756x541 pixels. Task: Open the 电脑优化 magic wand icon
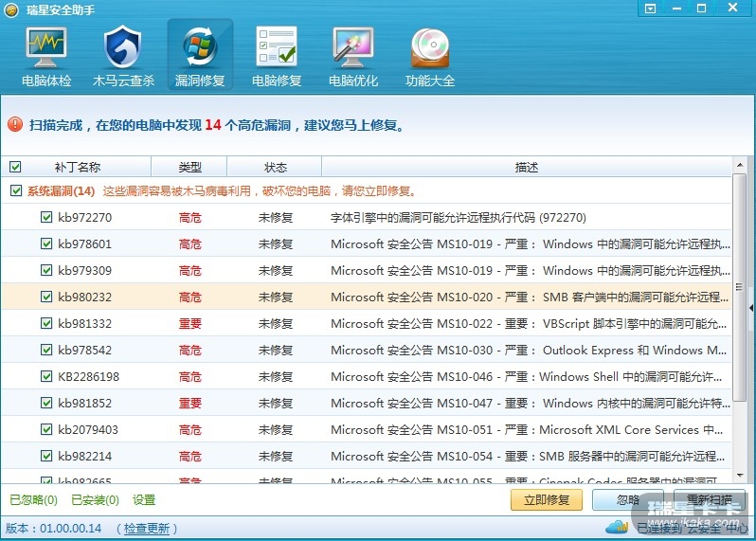point(353,46)
